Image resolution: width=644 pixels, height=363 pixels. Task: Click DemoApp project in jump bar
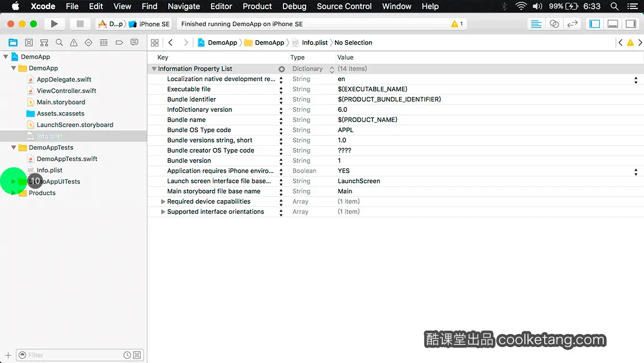[218, 43]
